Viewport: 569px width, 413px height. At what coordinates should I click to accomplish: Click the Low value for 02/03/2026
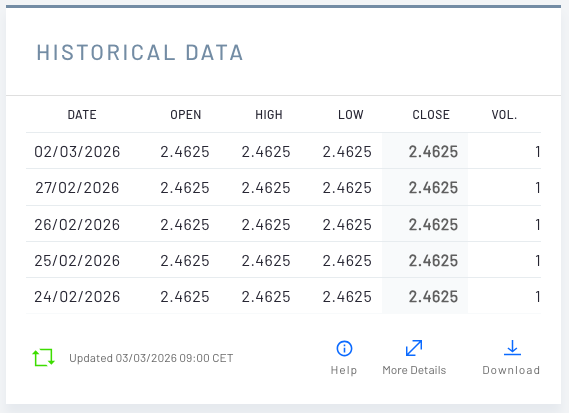tap(347, 152)
